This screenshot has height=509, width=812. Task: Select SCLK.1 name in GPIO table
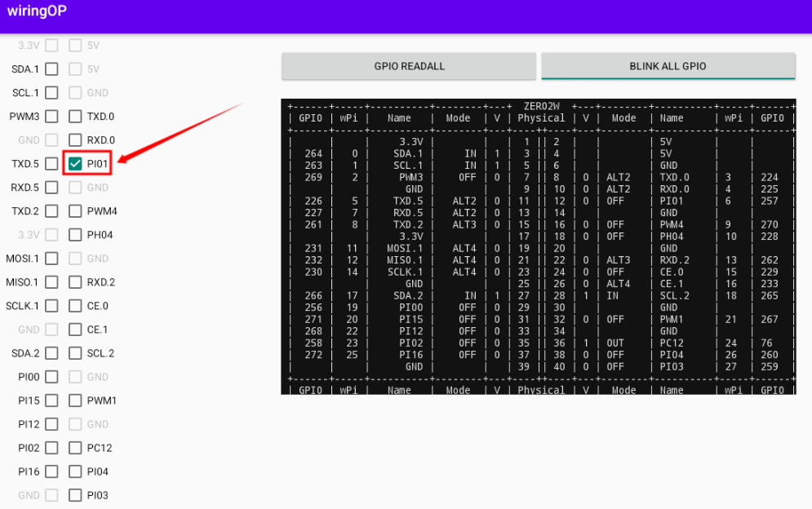(x=405, y=272)
